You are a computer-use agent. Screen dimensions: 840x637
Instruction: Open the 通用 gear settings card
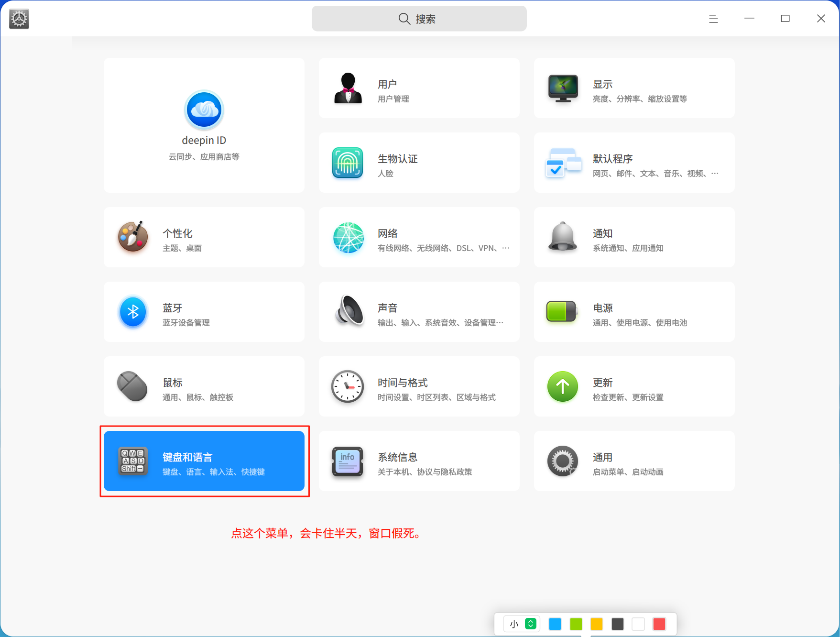(x=634, y=461)
